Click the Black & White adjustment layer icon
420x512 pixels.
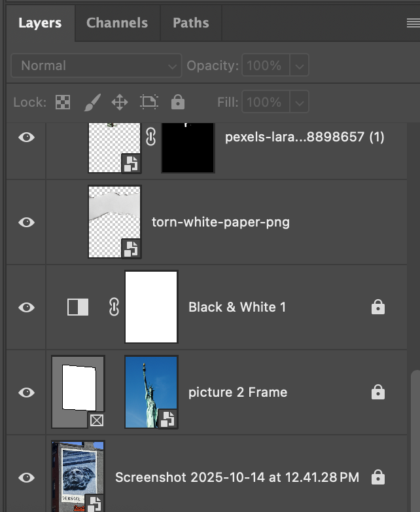pyautogui.click(x=78, y=307)
